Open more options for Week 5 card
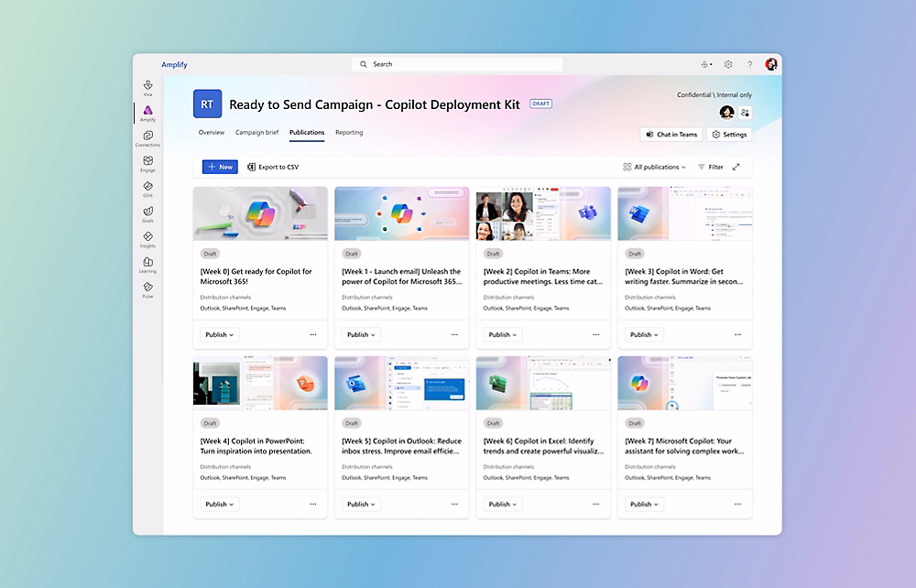 [x=454, y=504]
